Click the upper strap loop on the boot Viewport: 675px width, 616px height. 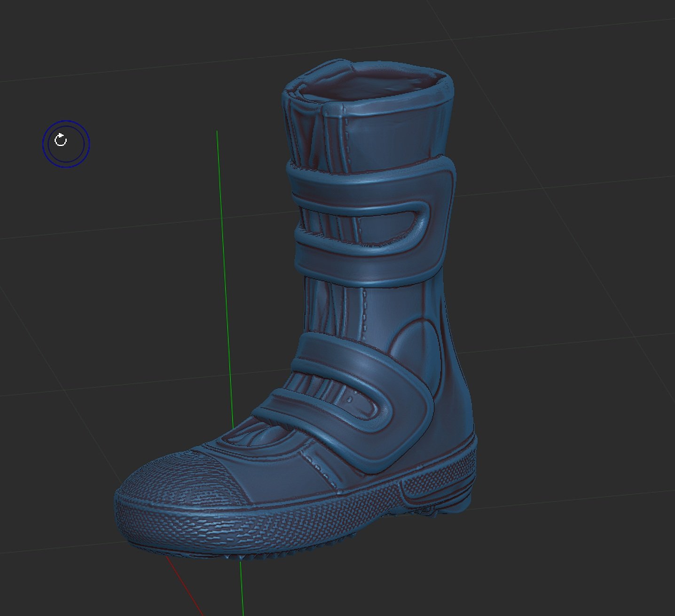(x=371, y=221)
